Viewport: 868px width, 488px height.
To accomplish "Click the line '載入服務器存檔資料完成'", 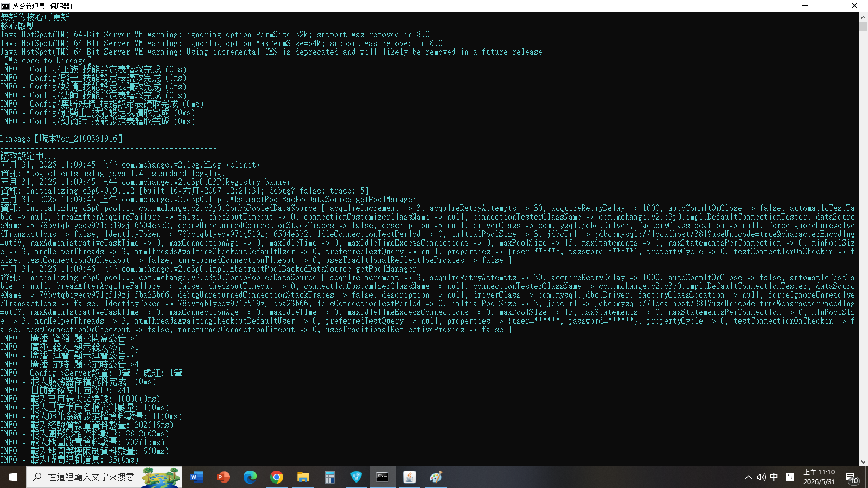I will [78, 382].
